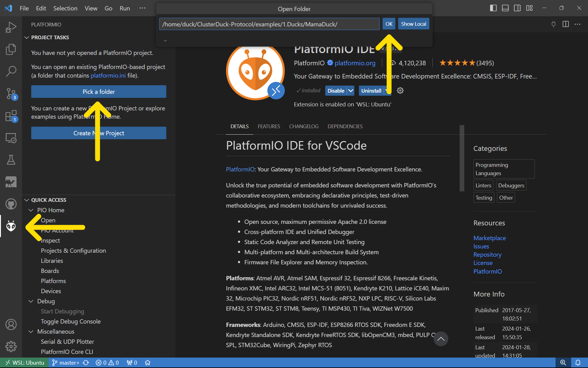Open the Disable button dropdown arrow
This screenshot has width=588, height=368.
point(351,90)
